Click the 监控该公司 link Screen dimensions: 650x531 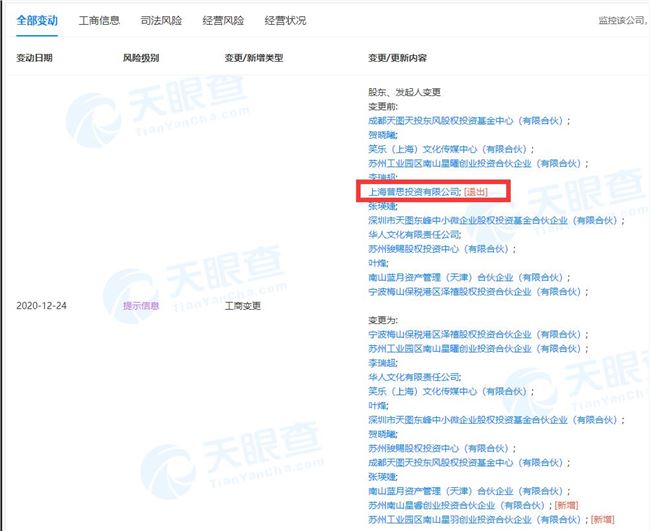pyautogui.click(x=623, y=20)
